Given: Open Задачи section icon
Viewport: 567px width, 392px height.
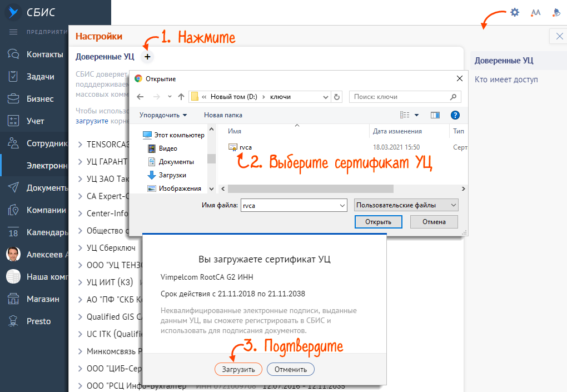Looking at the screenshot, I should [13, 77].
